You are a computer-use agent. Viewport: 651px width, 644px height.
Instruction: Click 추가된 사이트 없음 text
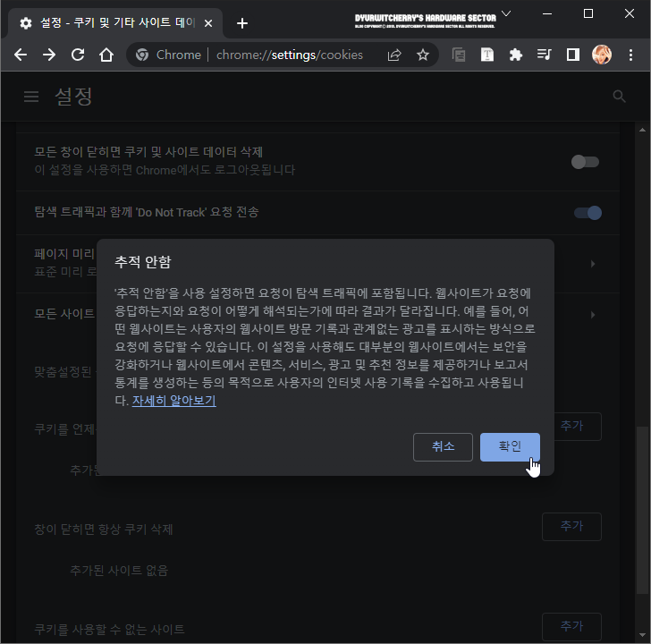click(119, 571)
